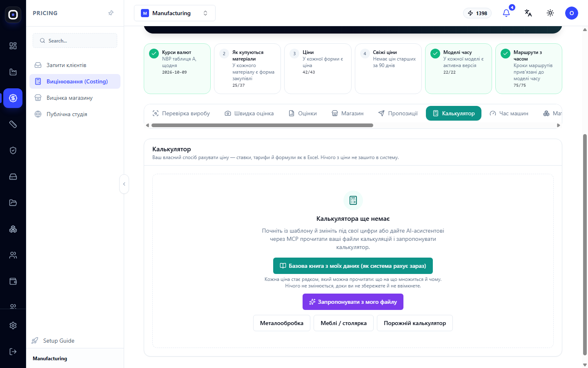The width and height of the screenshot is (588, 368).
Task: Open the wallet icon in left rail
Action: click(13, 281)
